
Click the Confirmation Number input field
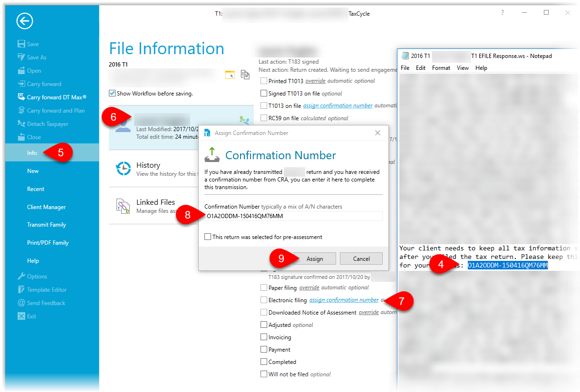click(293, 216)
